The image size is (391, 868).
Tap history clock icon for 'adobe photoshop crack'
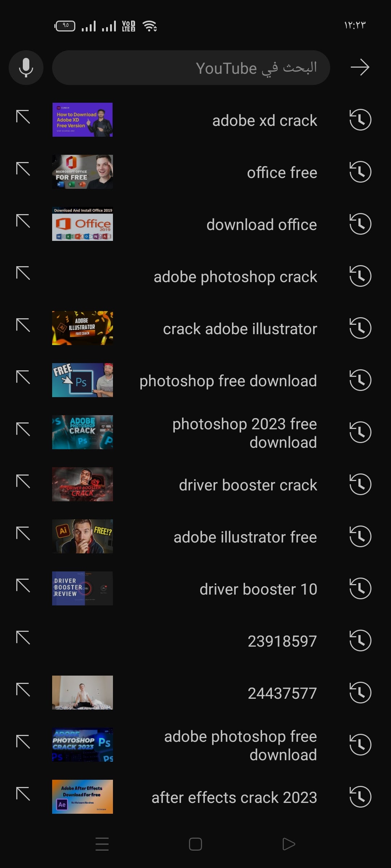[360, 276]
